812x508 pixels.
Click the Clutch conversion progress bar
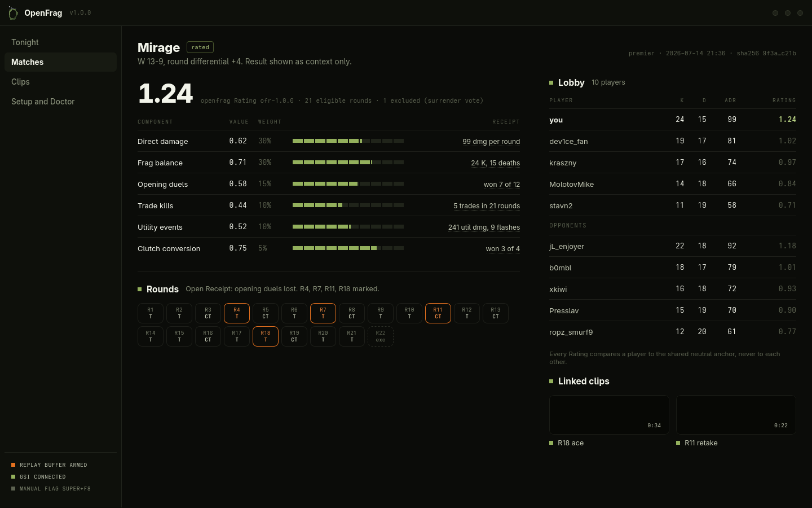click(x=348, y=248)
